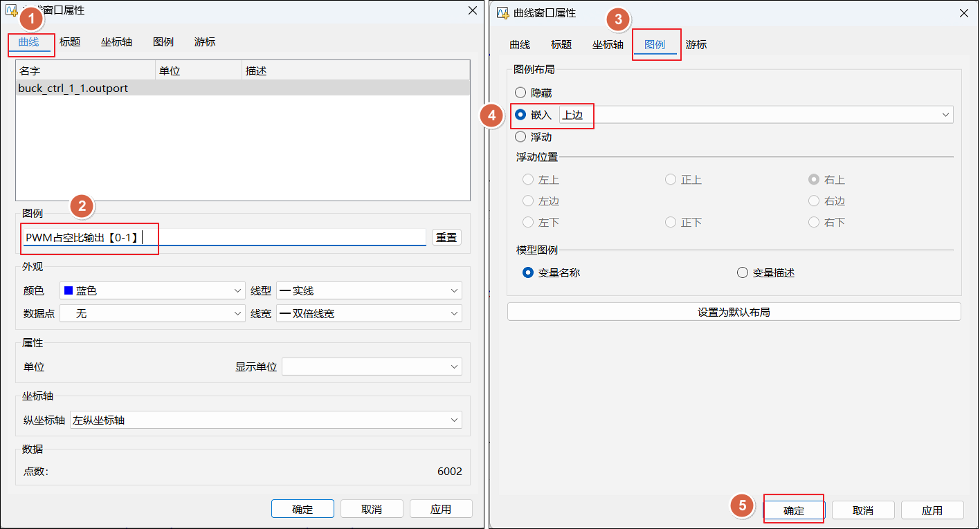
Task: Close the right 曲线窗口属性 dialog
Action: 963,13
